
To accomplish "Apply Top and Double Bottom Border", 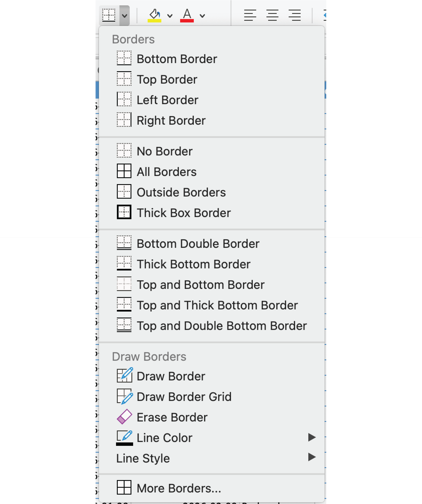I will click(222, 326).
